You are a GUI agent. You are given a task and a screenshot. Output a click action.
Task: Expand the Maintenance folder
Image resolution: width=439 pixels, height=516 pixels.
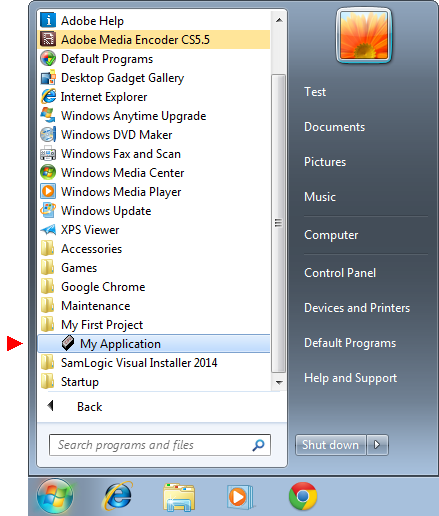[154, 306]
